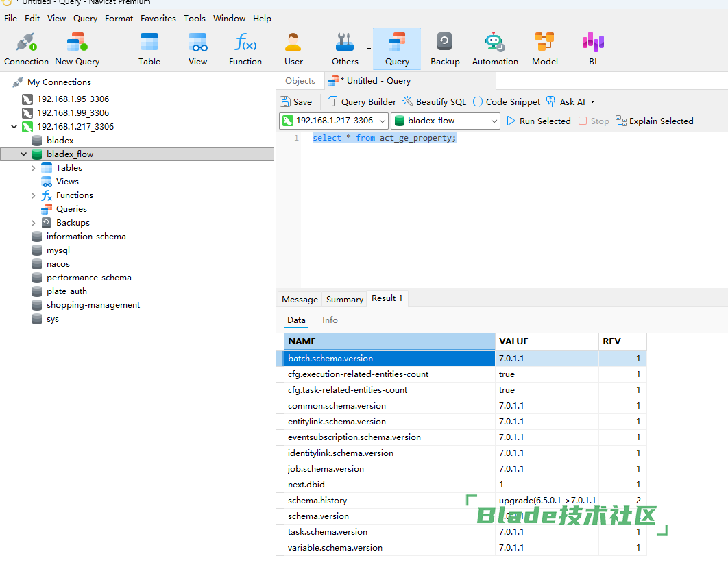Select the next.dbid row cell
This screenshot has height=578, width=728.
[389, 484]
